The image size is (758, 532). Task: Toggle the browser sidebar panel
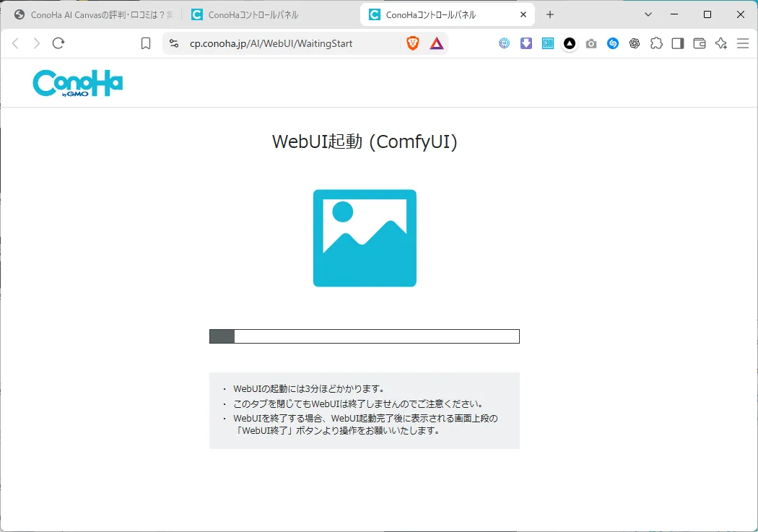(x=678, y=43)
